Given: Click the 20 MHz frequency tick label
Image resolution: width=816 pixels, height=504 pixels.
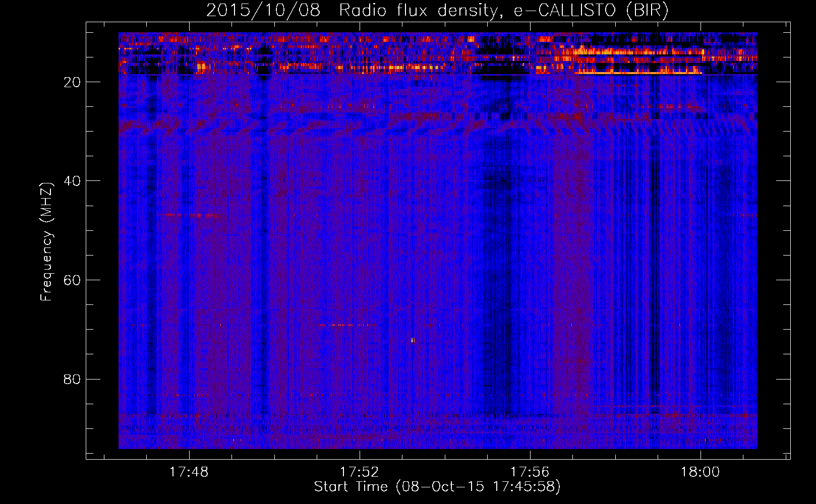Looking at the screenshot, I should pyautogui.click(x=72, y=82).
